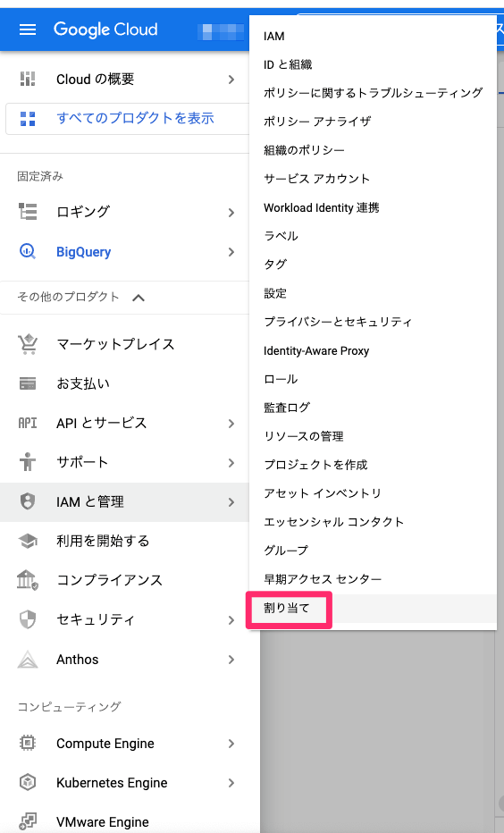Open グループ menu entry

click(x=373, y=551)
